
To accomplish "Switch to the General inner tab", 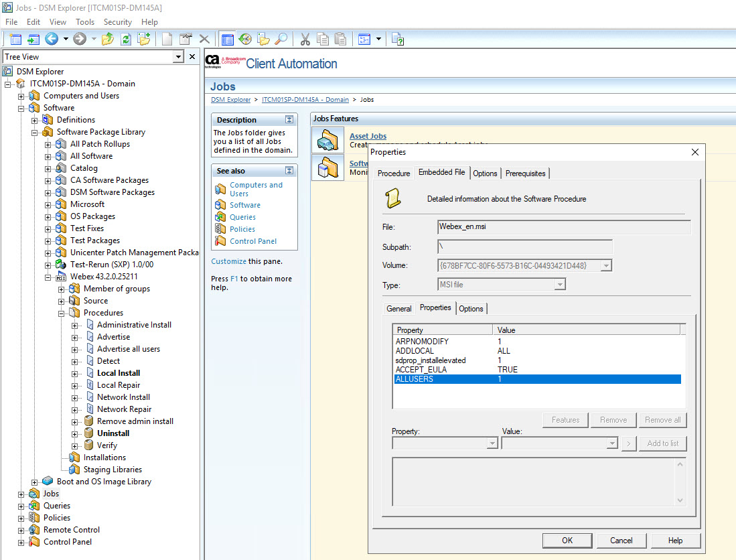I will (x=399, y=308).
